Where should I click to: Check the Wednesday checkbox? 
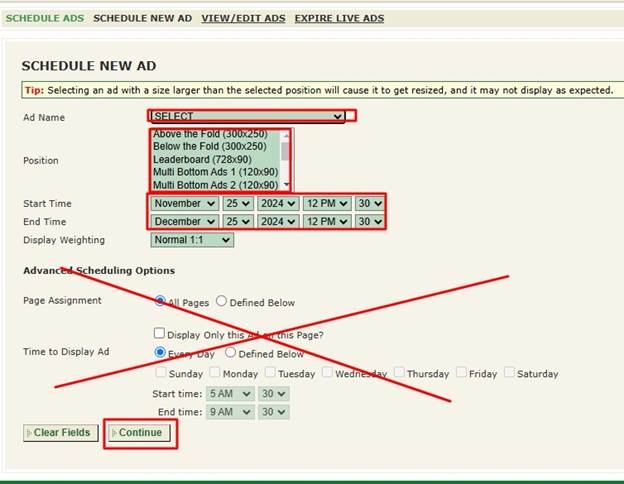pos(327,372)
